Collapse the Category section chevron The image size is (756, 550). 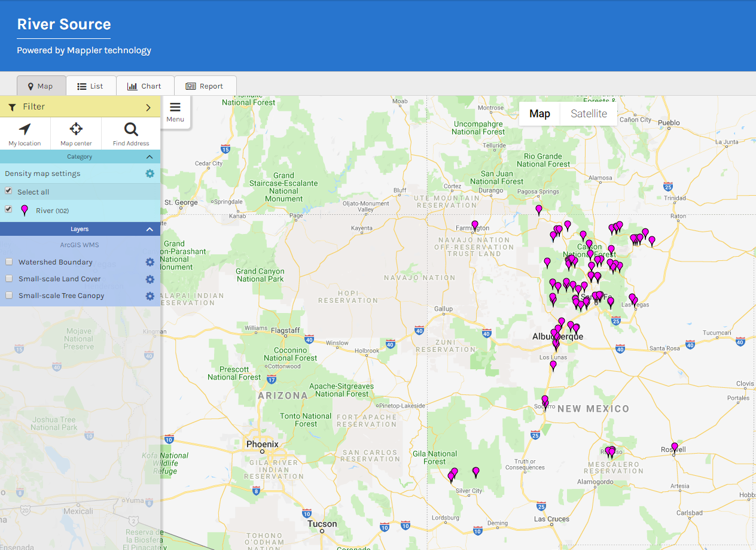click(x=150, y=157)
